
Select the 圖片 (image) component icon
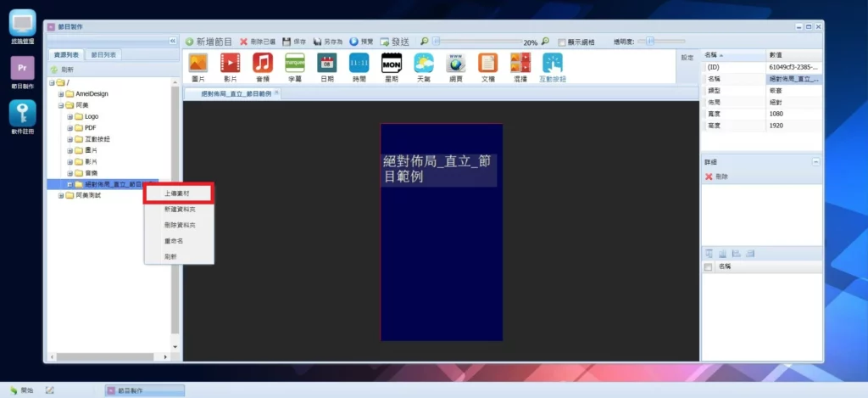click(x=198, y=66)
